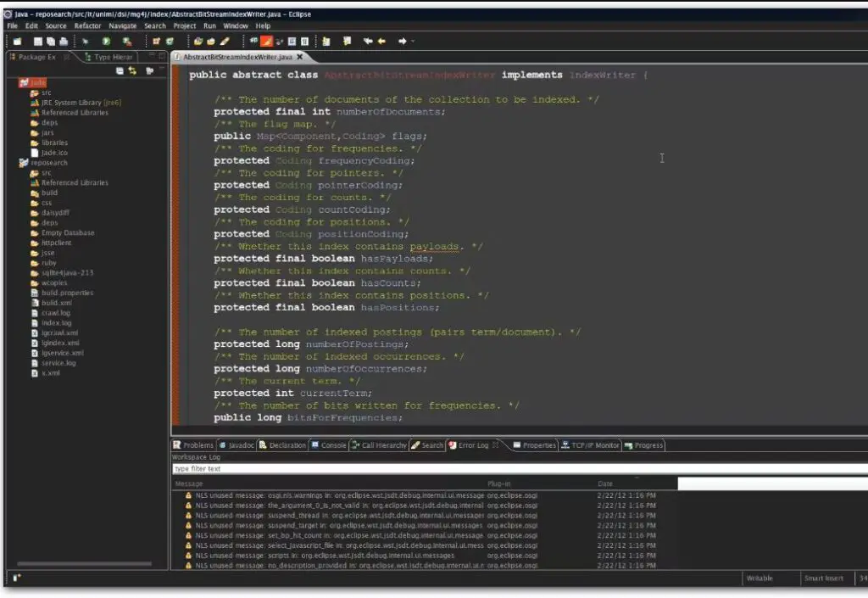Select the crawl.log file
The height and width of the screenshot is (598, 868).
click(50, 313)
